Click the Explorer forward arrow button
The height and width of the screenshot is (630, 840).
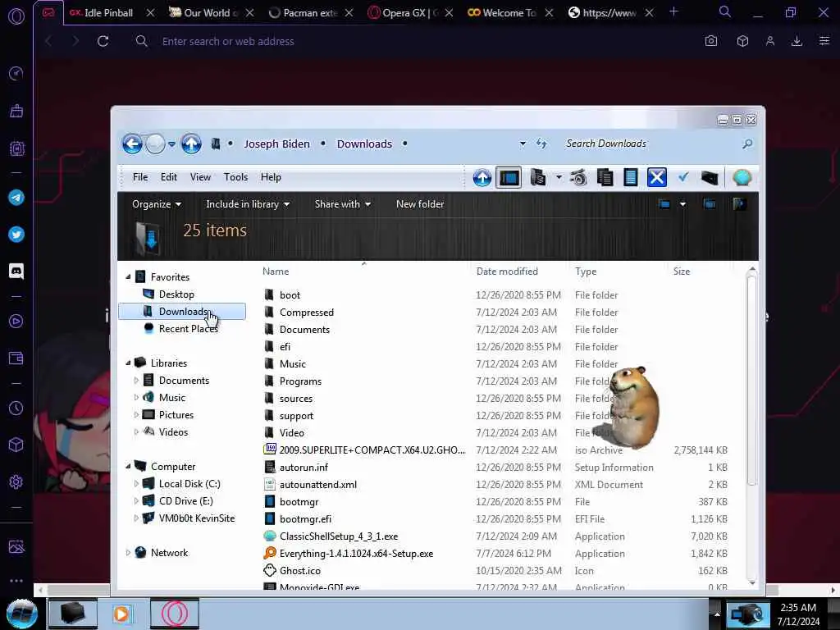point(155,144)
